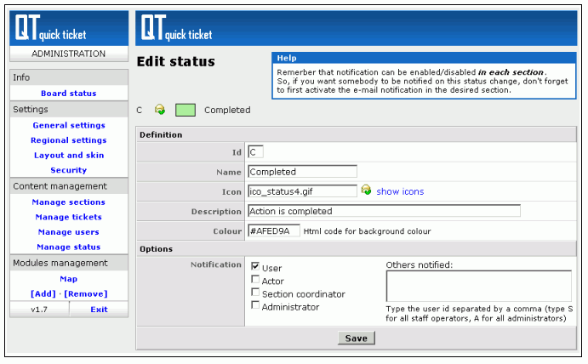Enable Section coordinator notification checkbox
This screenshot has height=364, width=588.
point(255,293)
